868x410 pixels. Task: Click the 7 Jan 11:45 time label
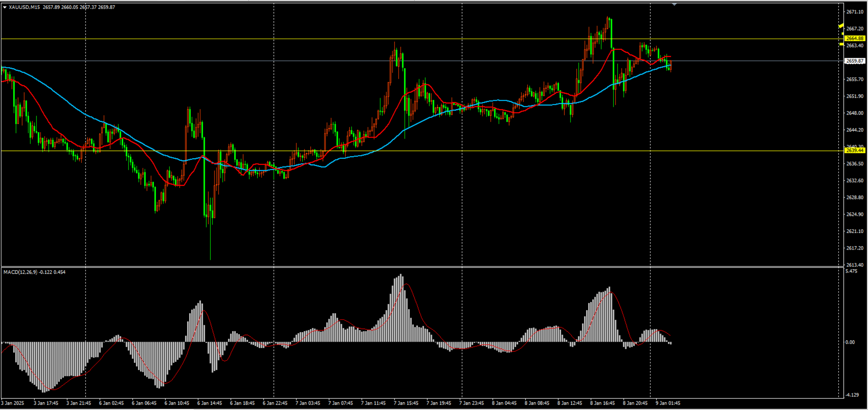pos(373,403)
